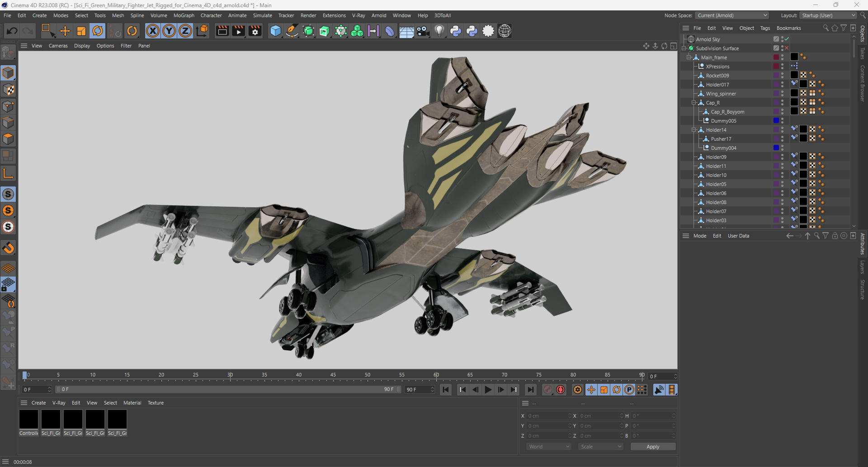
Task: Select the Scale tool icon
Action: tap(81, 31)
